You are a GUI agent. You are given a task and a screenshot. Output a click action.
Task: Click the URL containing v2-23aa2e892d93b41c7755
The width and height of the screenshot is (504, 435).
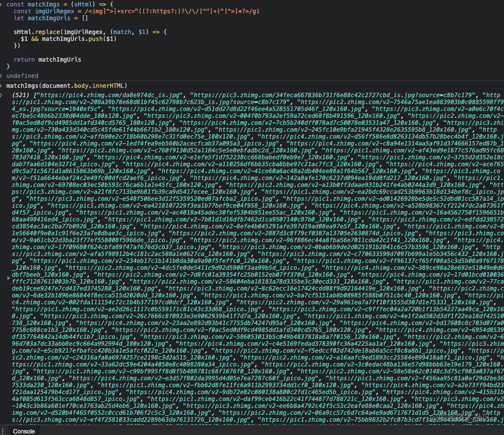(204, 323)
